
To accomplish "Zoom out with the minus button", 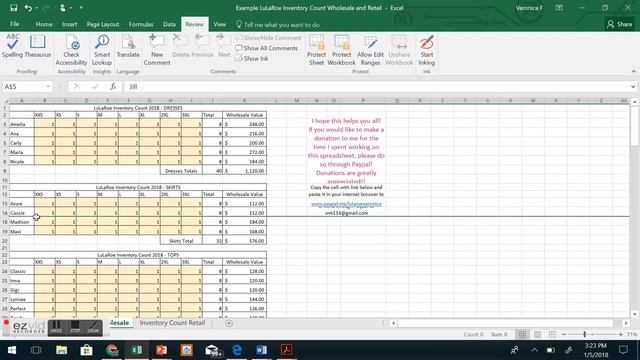I will click(x=564, y=334).
